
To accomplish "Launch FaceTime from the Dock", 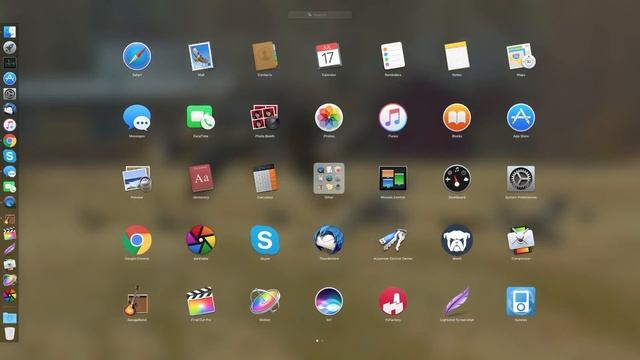I will (x=9, y=187).
